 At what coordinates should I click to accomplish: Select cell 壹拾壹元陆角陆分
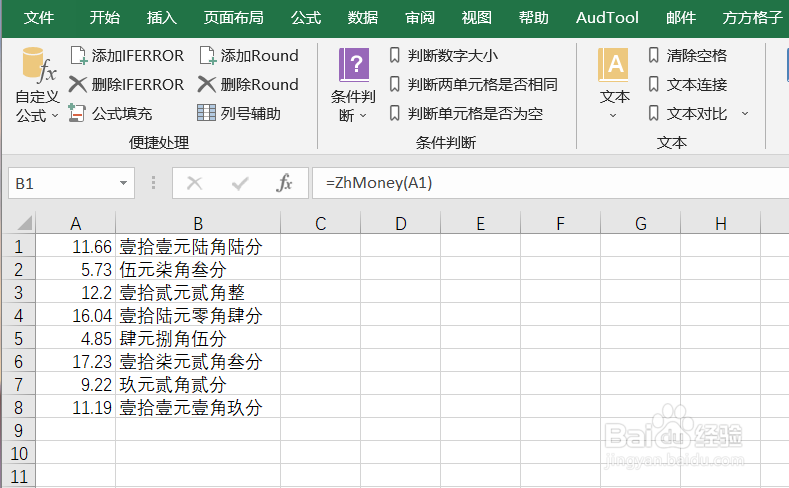[198, 247]
